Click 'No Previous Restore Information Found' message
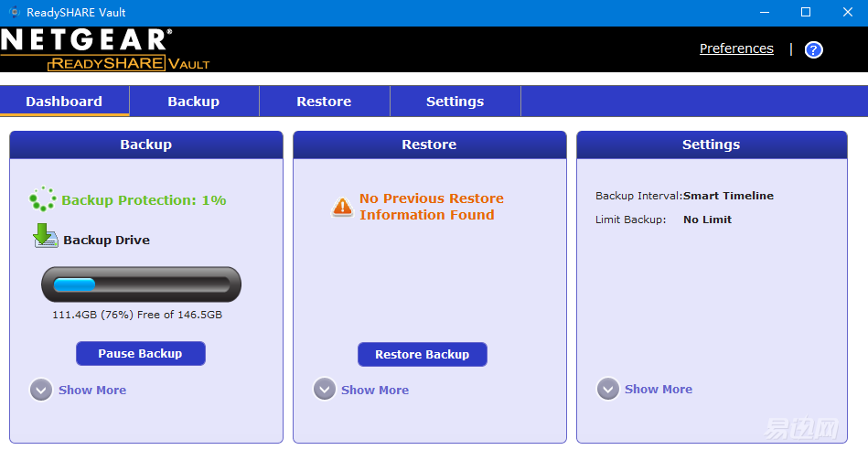This screenshot has width=868, height=450. tap(432, 207)
